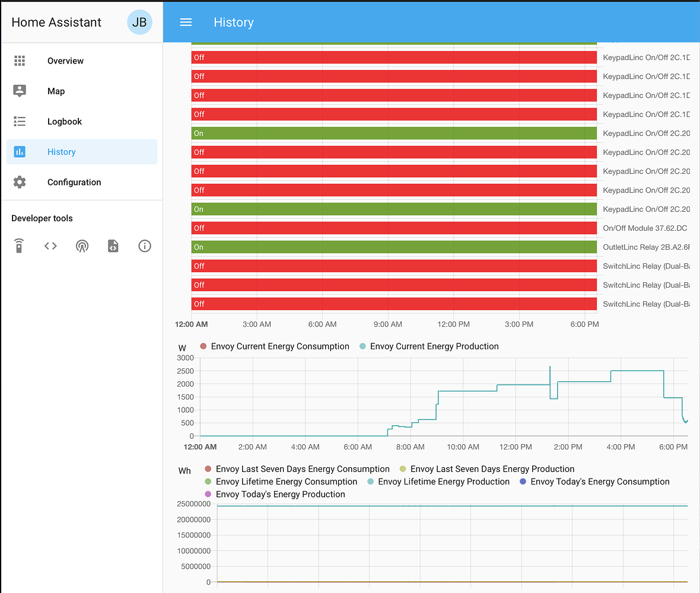
Task: Click the Developer tools heading
Action: coord(42,218)
